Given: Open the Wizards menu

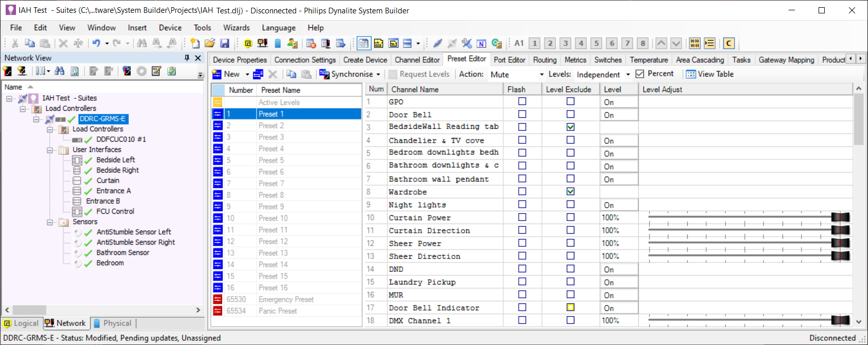Looking at the screenshot, I should tap(236, 28).
